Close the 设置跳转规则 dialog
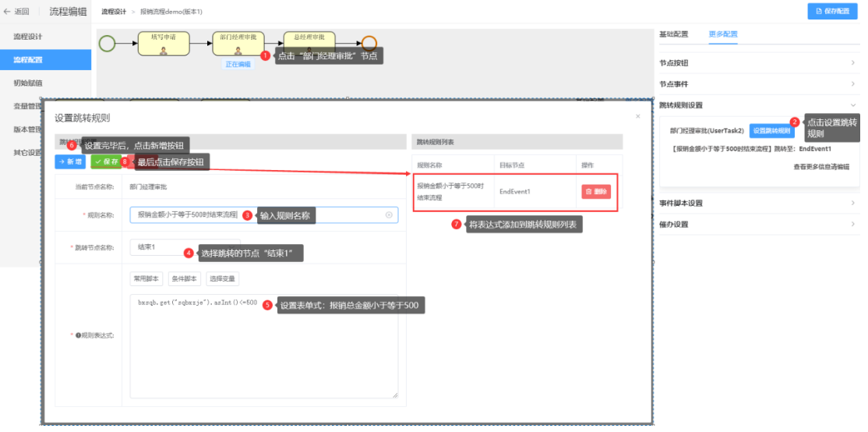Viewport: 868px width, 432px height. [637, 116]
